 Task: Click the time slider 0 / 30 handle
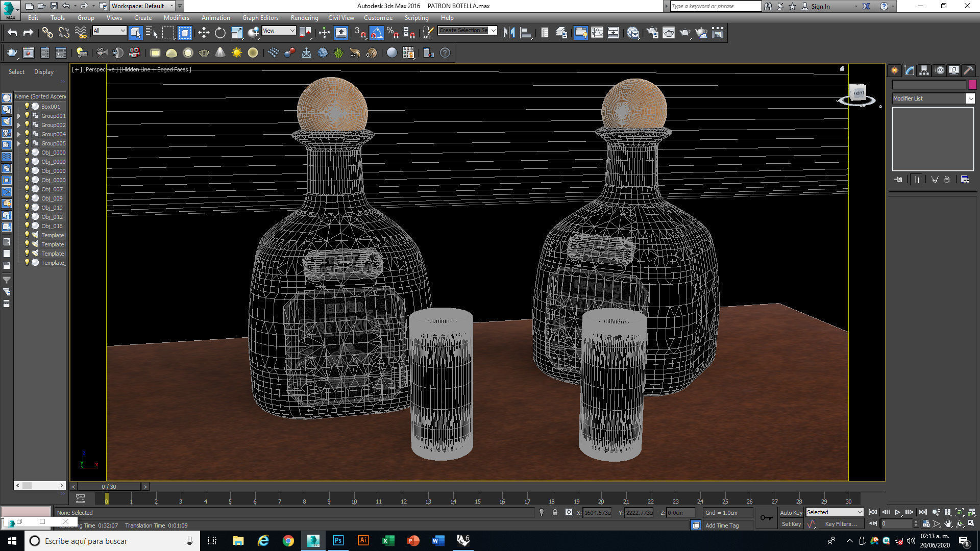click(109, 487)
